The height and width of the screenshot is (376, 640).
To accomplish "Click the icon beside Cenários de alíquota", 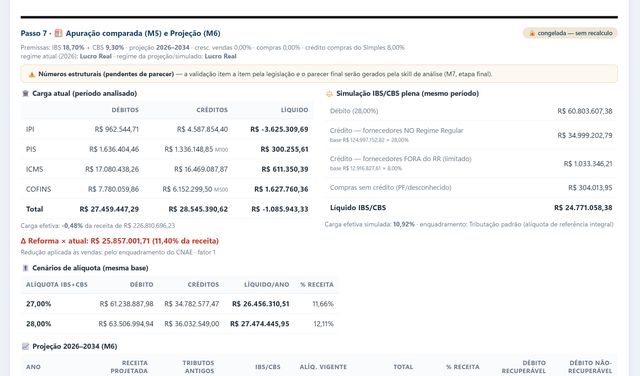I will [25, 268].
